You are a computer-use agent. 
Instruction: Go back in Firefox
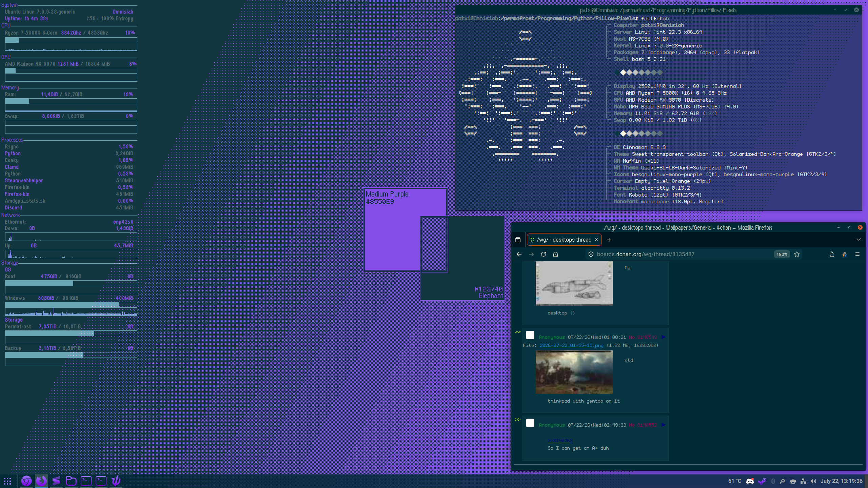point(519,254)
